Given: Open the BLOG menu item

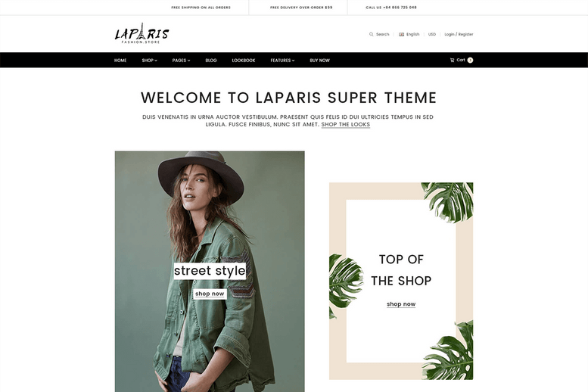Looking at the screenshot, I should pyautogui.click(x=211, y=60).
